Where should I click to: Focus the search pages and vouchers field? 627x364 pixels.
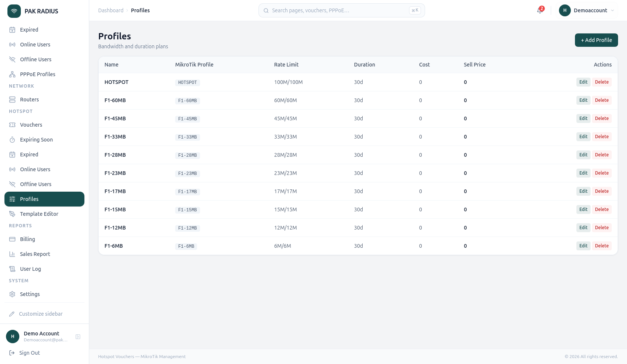pos(341,10)
